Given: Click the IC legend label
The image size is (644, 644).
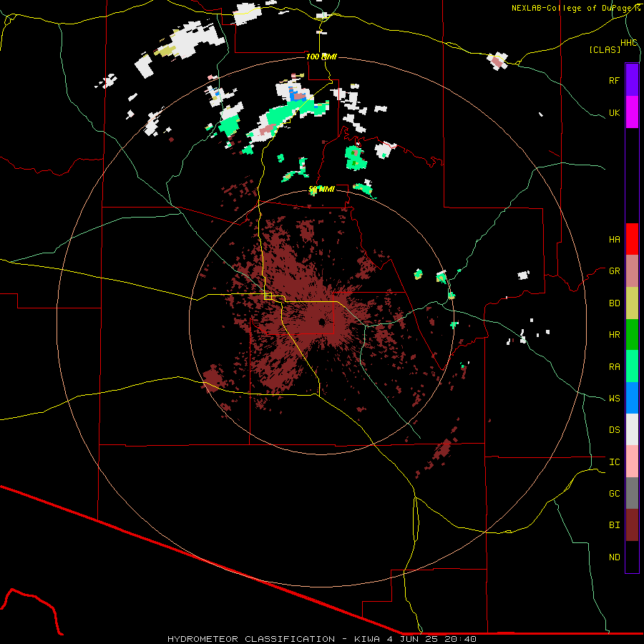Looking at the screenshot, I should [x=614, y=462].
